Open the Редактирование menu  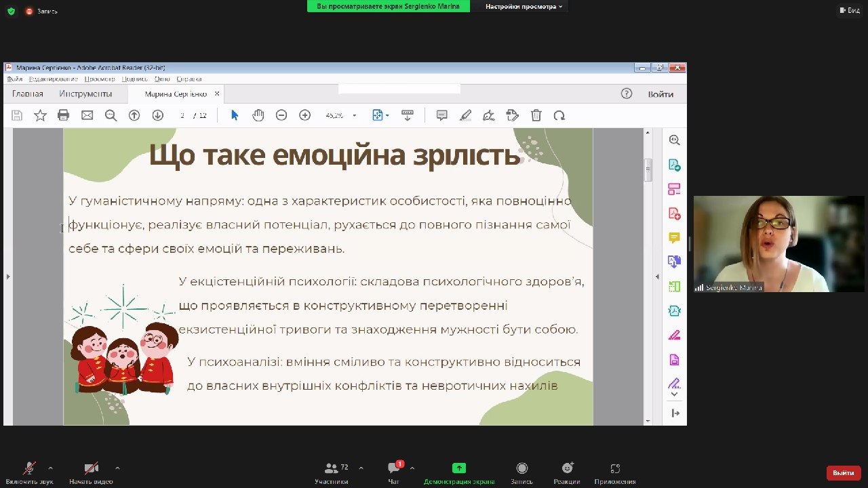click(54, 79)
